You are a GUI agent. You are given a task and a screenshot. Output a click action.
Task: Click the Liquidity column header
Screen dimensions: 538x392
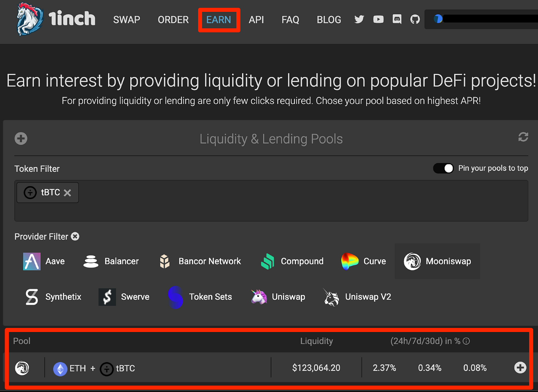click(x=317, y=341)
